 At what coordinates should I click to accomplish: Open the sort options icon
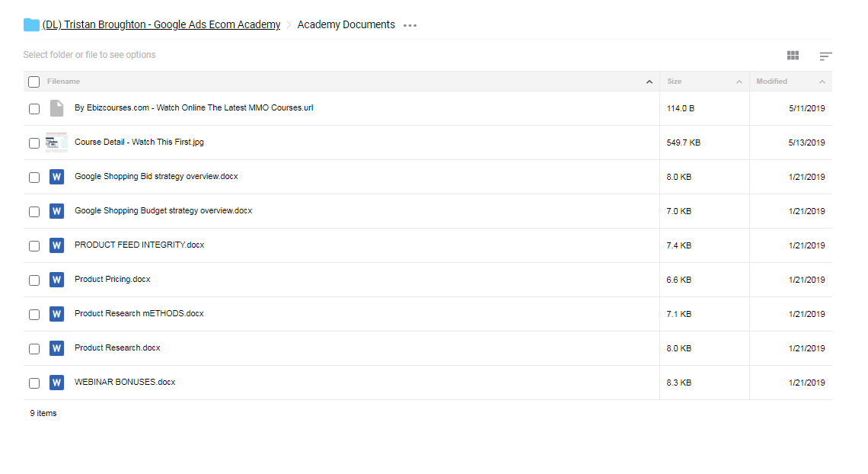(825, 56)
